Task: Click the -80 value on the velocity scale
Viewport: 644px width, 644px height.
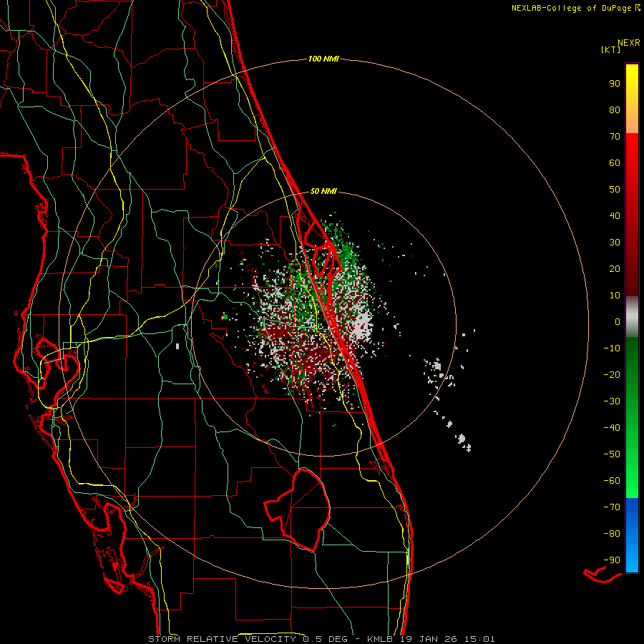Action: pyautogui.click(x=612, y=534)
